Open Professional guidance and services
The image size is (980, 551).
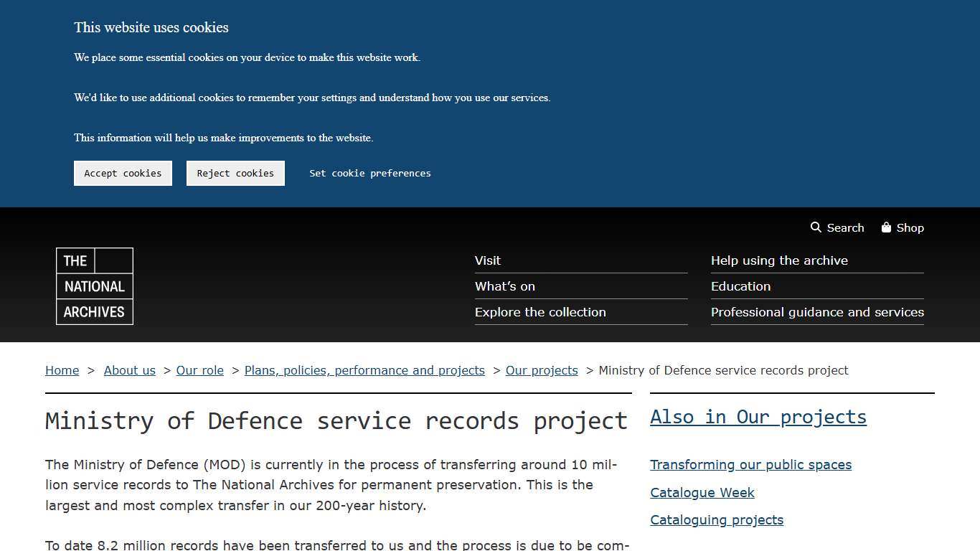817,312
